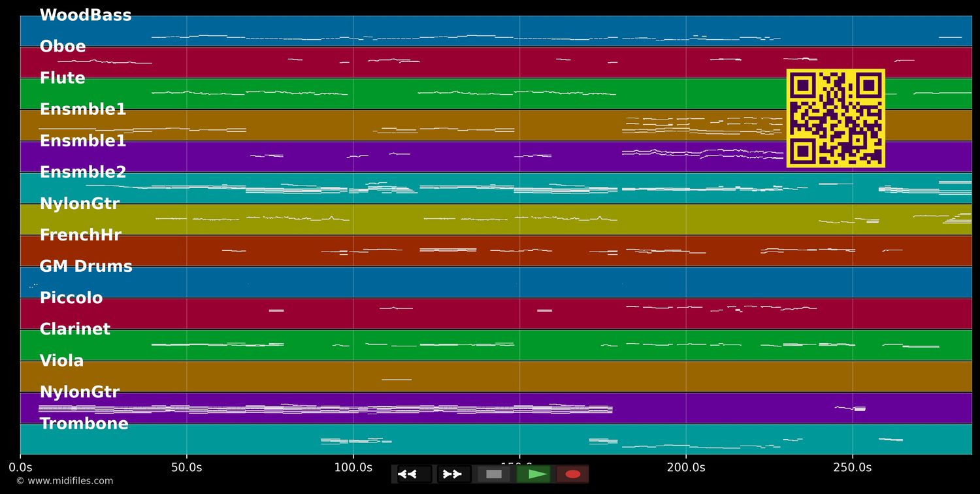
Task: Start playback with the green play button
Action: coord(533,474)
